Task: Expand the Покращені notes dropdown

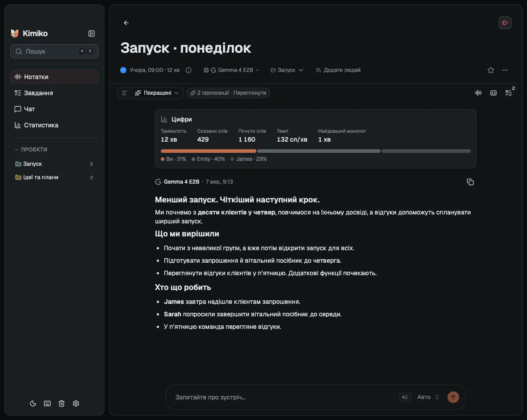Action: coord(157,93)
